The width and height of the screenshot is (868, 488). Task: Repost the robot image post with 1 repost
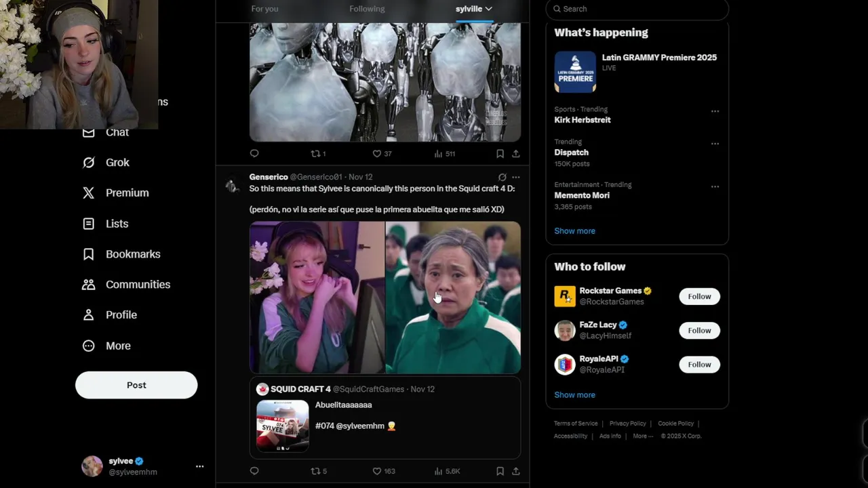pyautogui.click(x=318, y=154)
